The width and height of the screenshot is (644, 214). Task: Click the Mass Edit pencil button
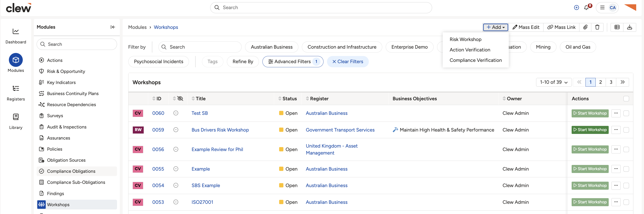pos(526,27)
